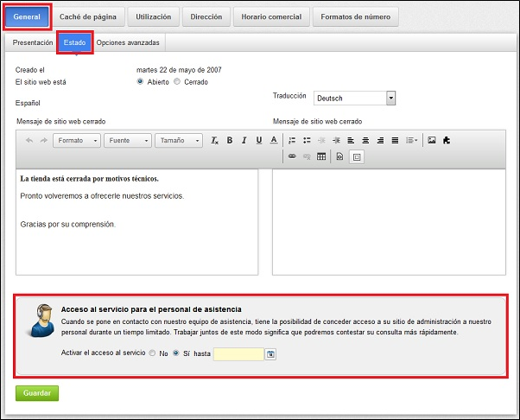Insert a table
This screenshot has height=420, width=520.
pyautogui.click(x=321, y=156)
